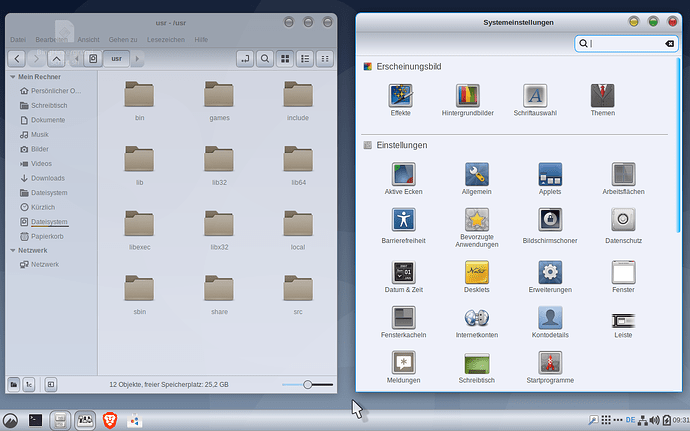This screenshot has height=431, width=690.
Task: Show tree view in the sidebar
Action: [30, 384]
